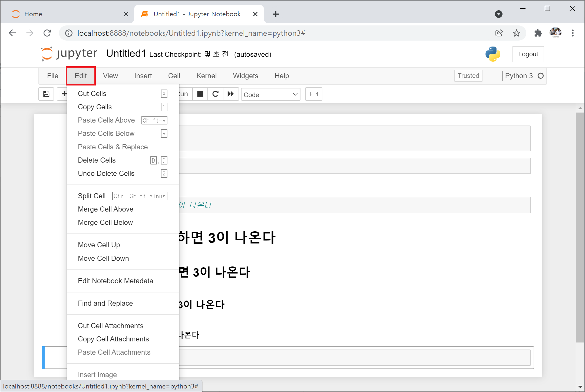Click the Jupyter logo
The width and height of the screenshot is (585, 392).
[69, 54]
